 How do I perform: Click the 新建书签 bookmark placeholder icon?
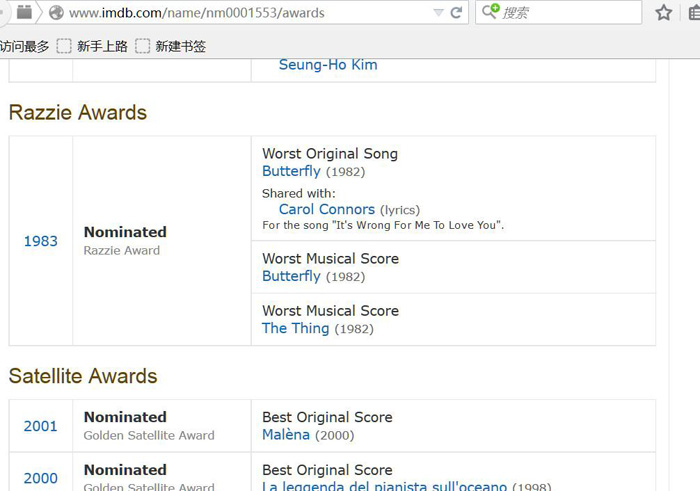click(142, 46)
